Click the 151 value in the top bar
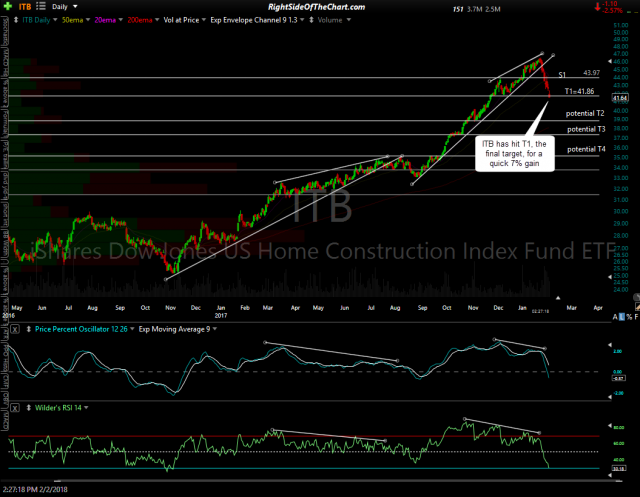 (x=458, y=9)
